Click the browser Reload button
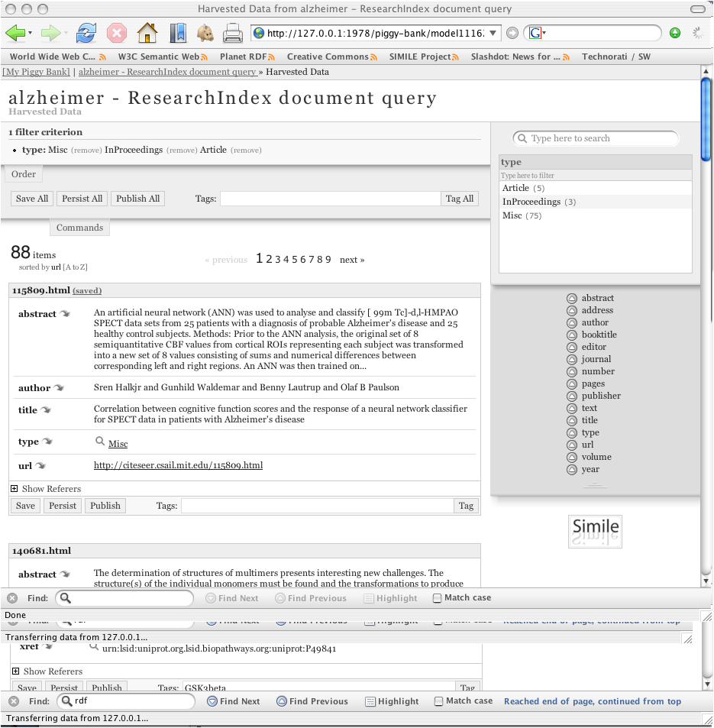The image size is (714, 728). (x=86, y=33)
